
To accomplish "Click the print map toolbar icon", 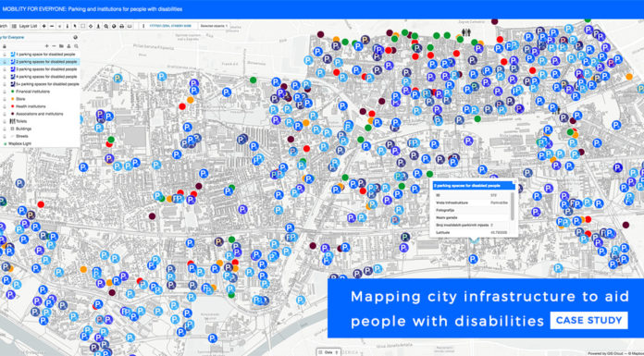I will point(121,26).
